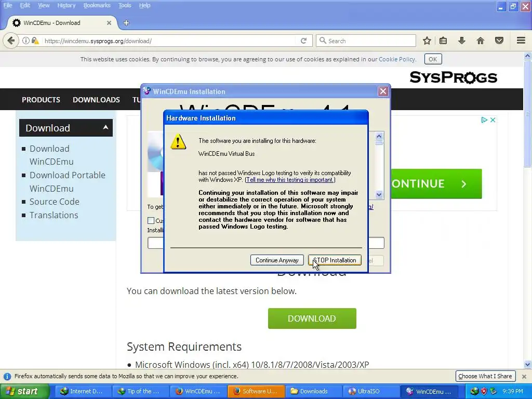Click STOP Installation button

coord(335,260)
